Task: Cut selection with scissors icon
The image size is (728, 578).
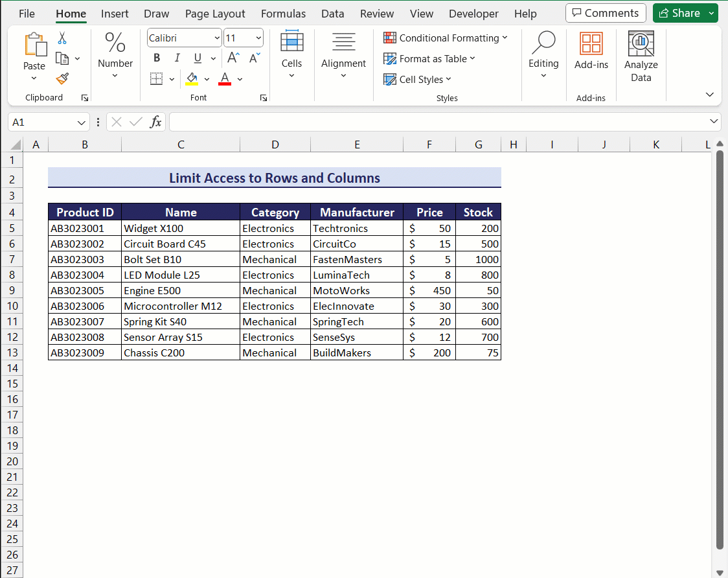Action: point(62,38)
